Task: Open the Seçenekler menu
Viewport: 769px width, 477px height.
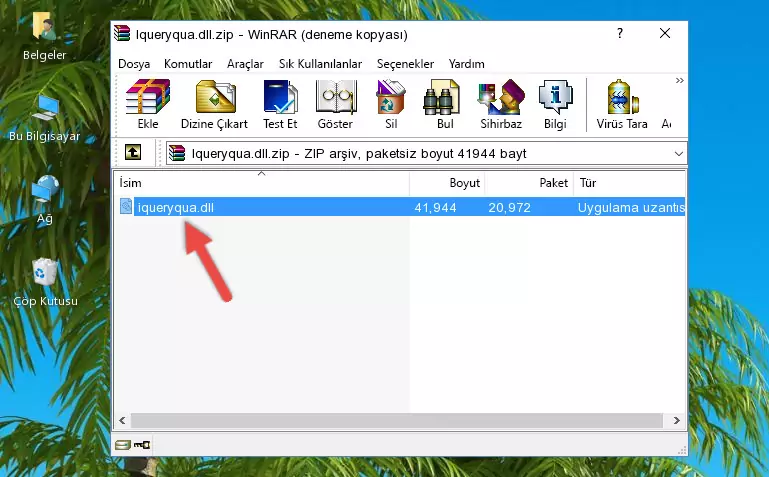Action: coord(405,64)
